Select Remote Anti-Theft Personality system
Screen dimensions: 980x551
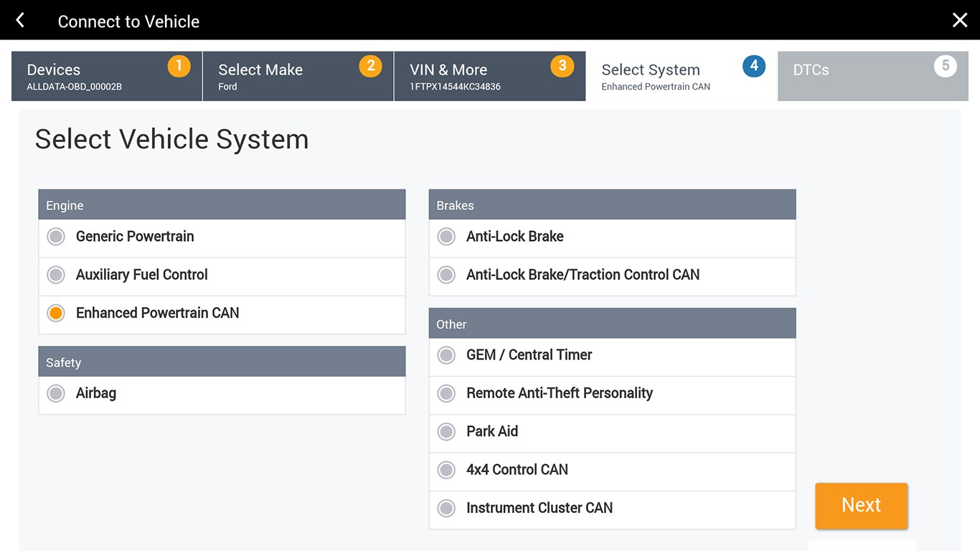446,393
